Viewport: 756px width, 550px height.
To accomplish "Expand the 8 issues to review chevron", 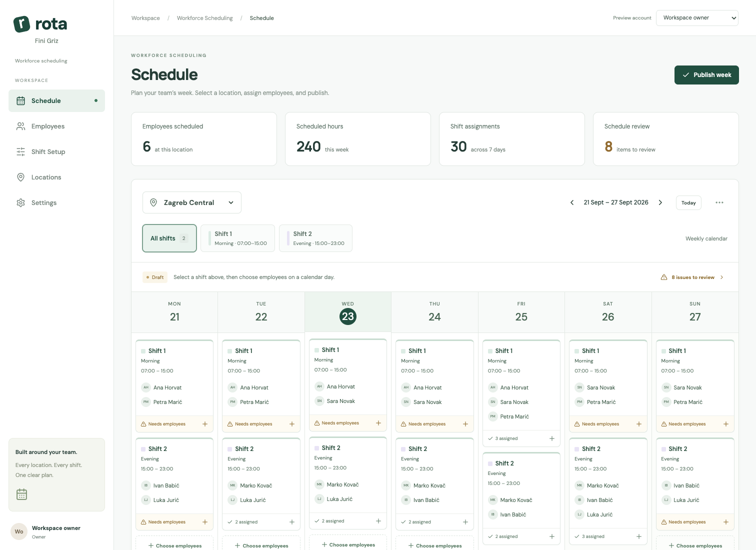I will pyautogui.click(x=721, y=277).
